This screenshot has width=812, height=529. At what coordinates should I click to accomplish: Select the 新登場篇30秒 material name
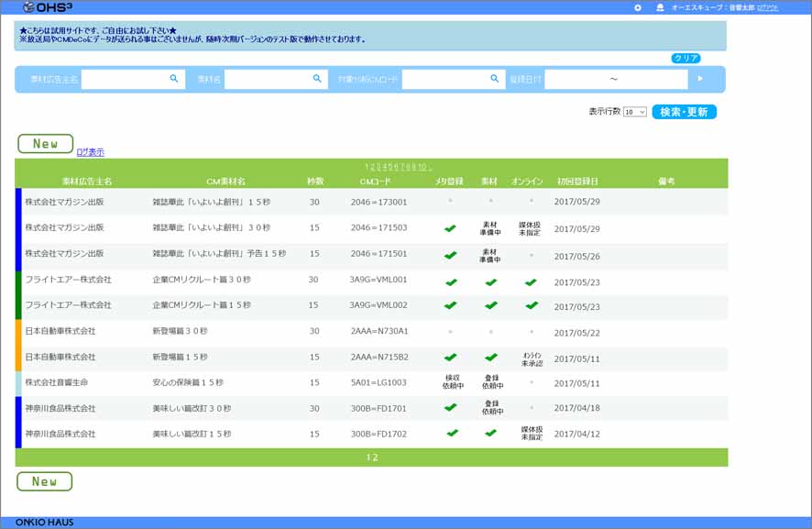(x=180, y=331)
